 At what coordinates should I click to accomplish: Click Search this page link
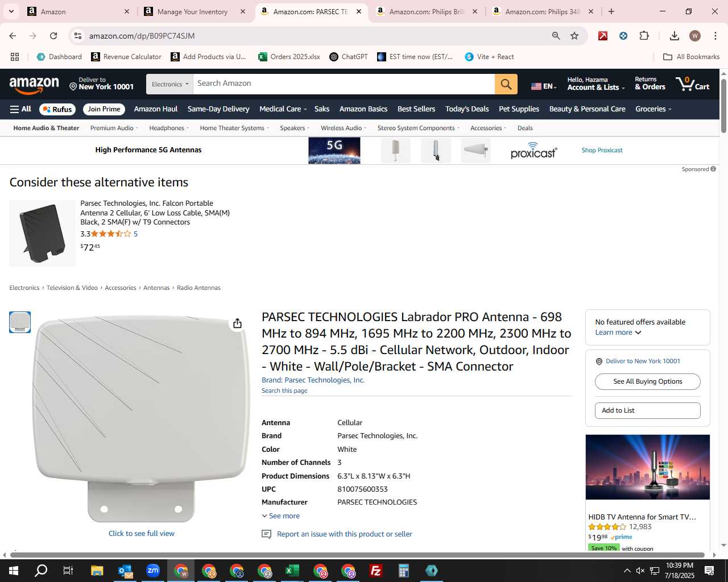(284, 390)
